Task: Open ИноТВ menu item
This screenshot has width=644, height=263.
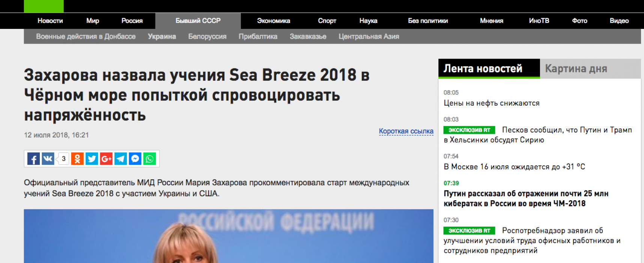Action: [x=539, y=21]
